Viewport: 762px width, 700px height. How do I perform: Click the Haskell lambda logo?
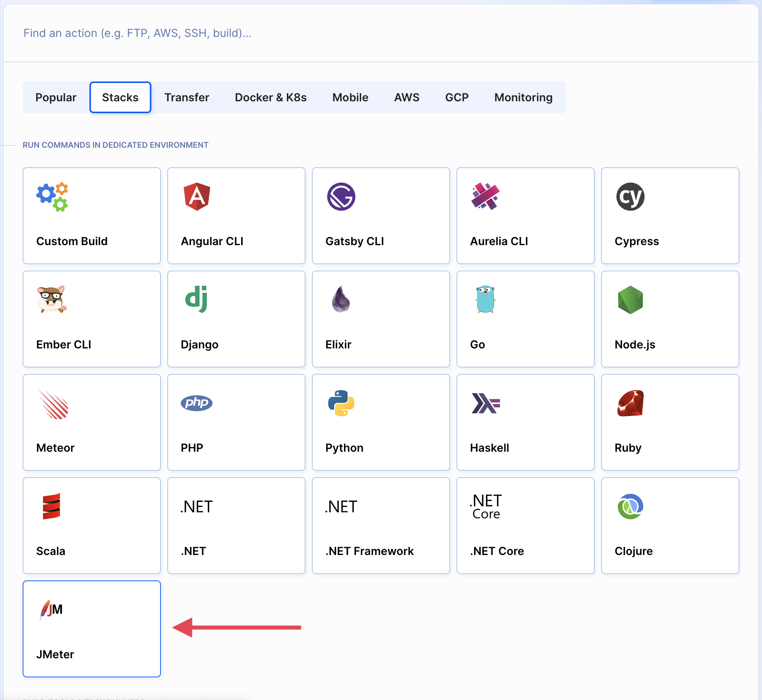point(485,403)
